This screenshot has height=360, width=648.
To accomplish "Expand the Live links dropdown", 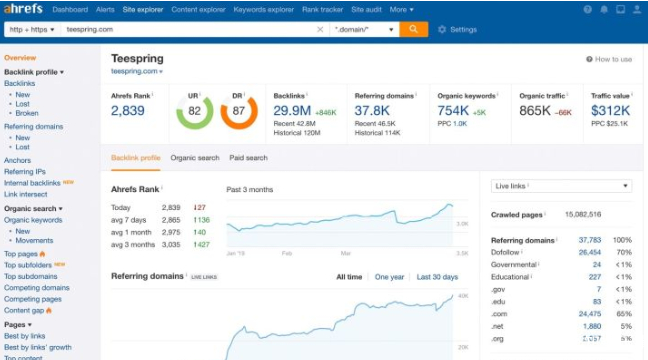I will click(x=561, y=186).
